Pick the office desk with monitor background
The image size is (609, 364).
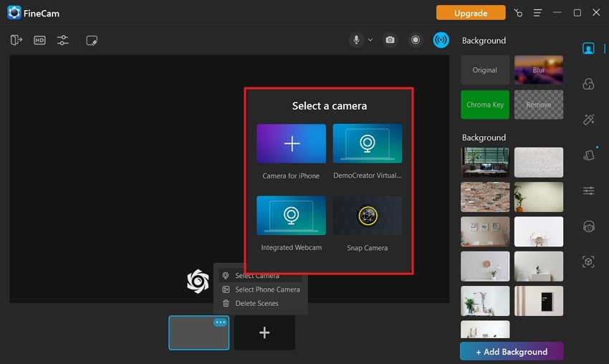(x=485, y=162)
